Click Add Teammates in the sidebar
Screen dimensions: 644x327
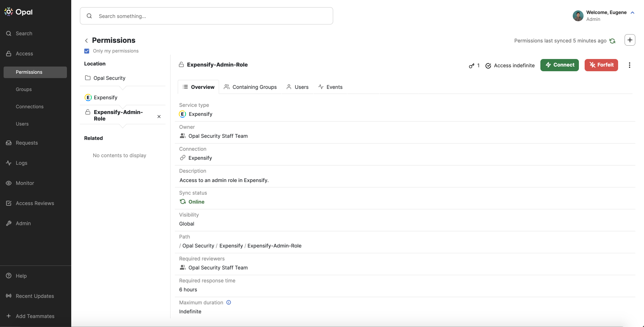tap(35, 316)
